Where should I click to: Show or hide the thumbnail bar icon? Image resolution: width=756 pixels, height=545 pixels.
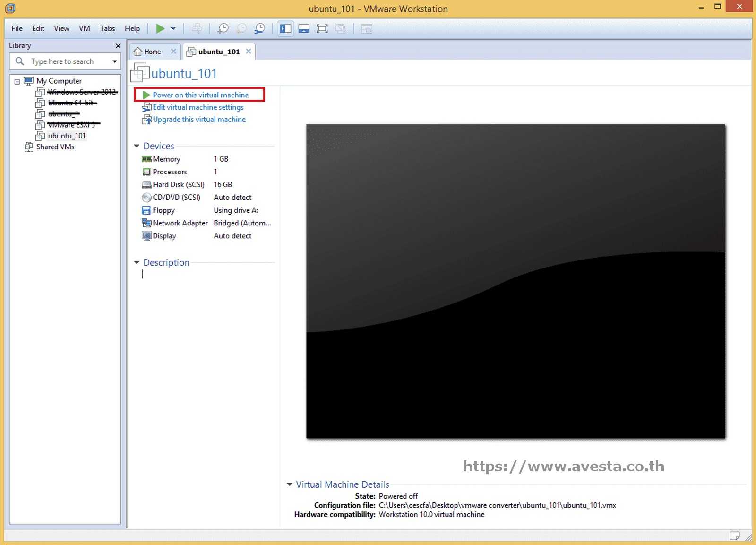click(304, 28)
